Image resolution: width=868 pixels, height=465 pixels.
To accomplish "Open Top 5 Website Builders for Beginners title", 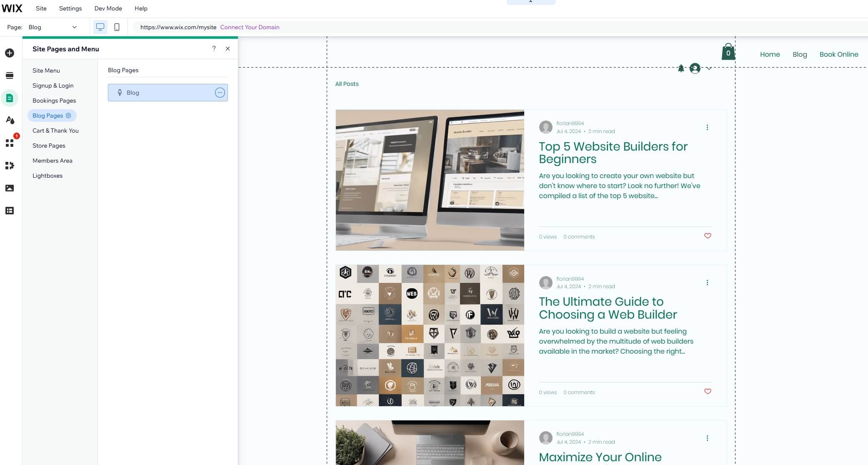I will tap(613, 153).
